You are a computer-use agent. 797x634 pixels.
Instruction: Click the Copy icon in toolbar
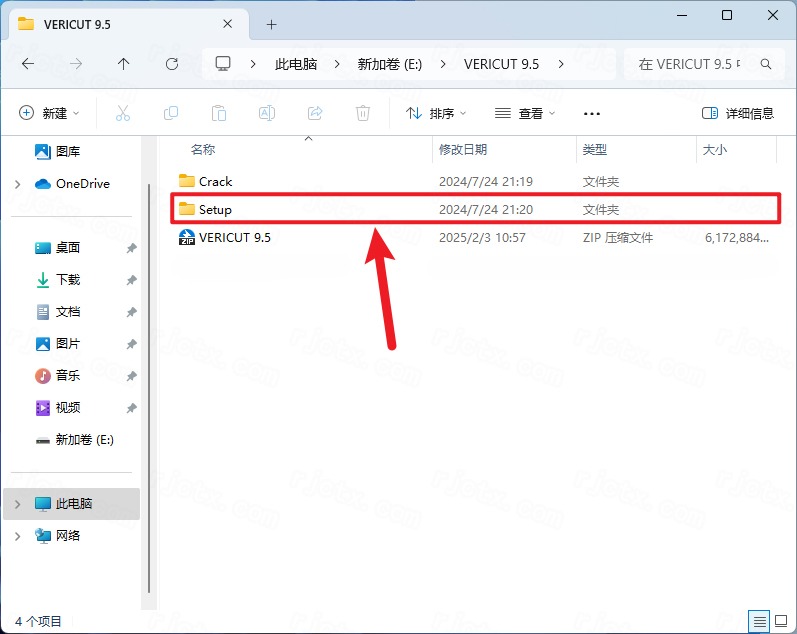coord(171,113)
